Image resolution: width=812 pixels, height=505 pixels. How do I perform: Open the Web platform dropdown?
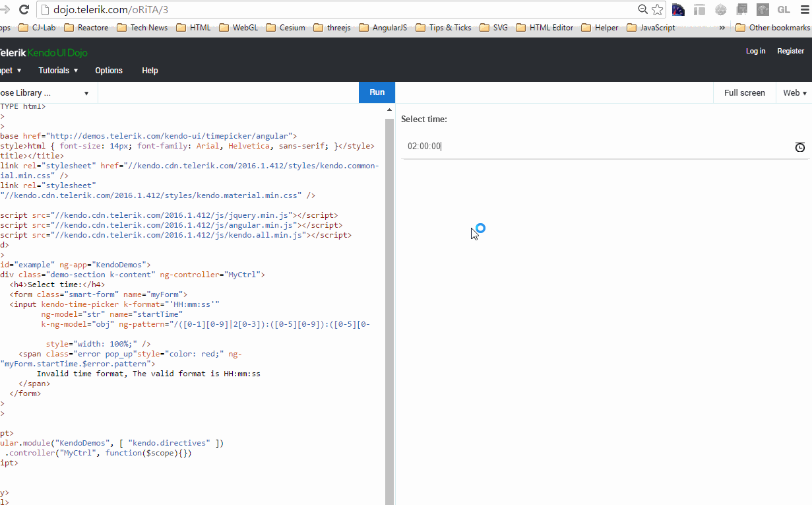(795, 93)
